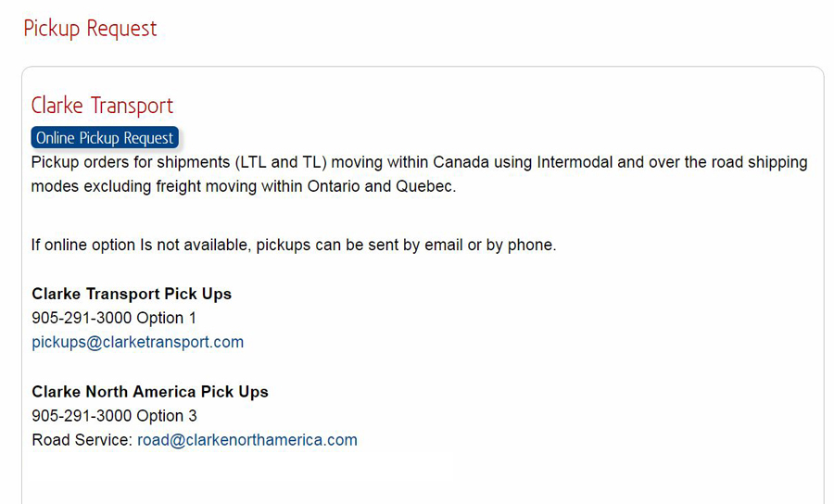Screen dimensions: 834x504
Task: Click phone number 905-291-3000 Option 1
Action: point(114,318)
